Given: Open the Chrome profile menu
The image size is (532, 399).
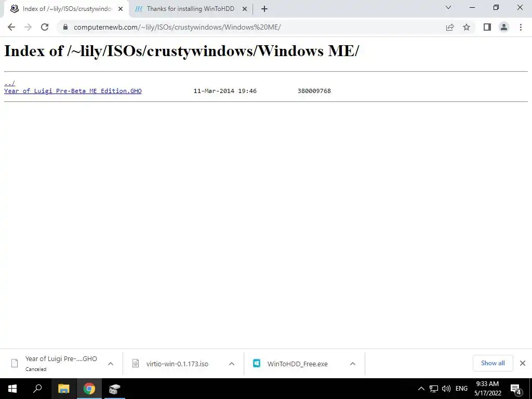Looking at the screenshot, I should click(504, 27).
